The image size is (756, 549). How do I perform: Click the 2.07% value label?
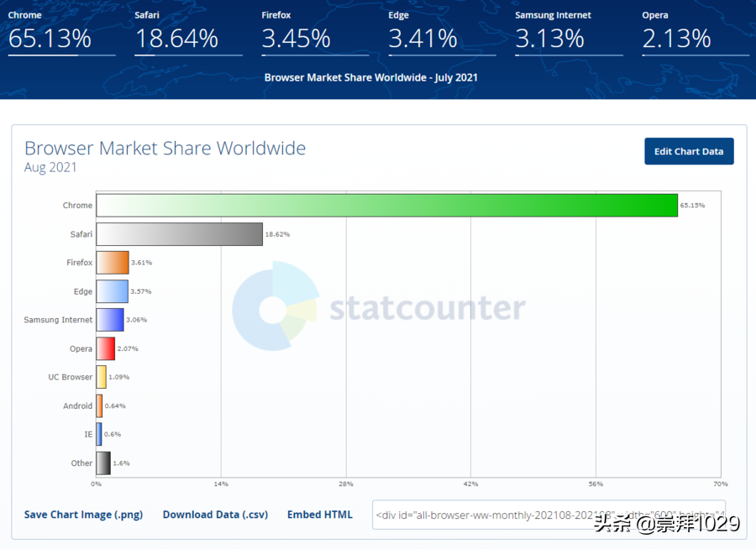click(128, 348)
